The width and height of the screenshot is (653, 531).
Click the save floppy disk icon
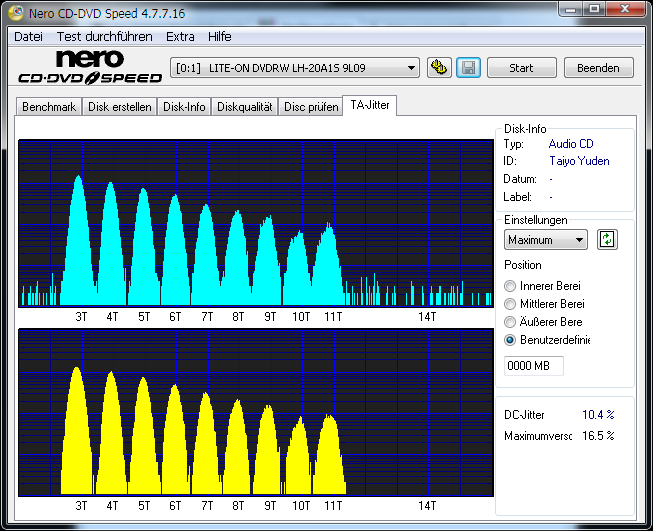468,67
